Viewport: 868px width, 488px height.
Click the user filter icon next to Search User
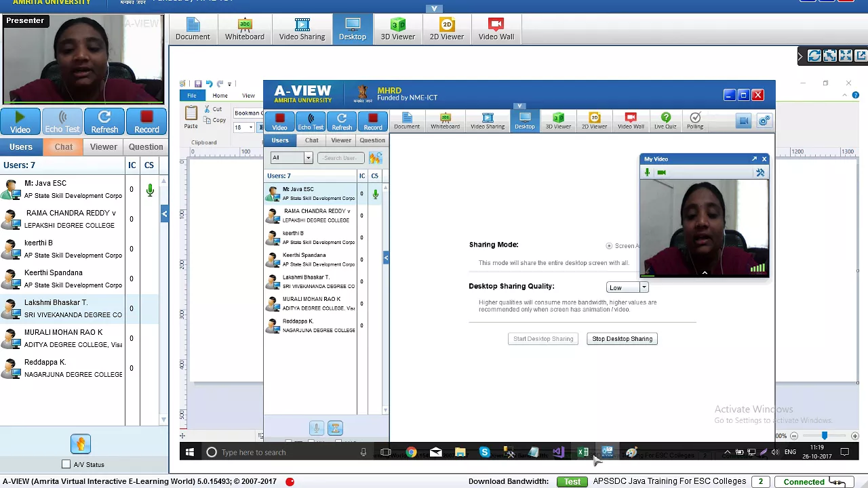coord(375,158)
